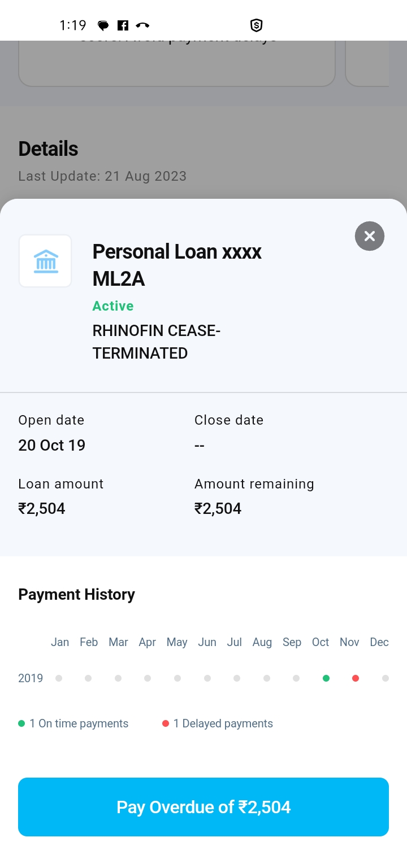407x868 pixels.
Task: Tap the shield security icon in status bar
Action: [257, 25]
